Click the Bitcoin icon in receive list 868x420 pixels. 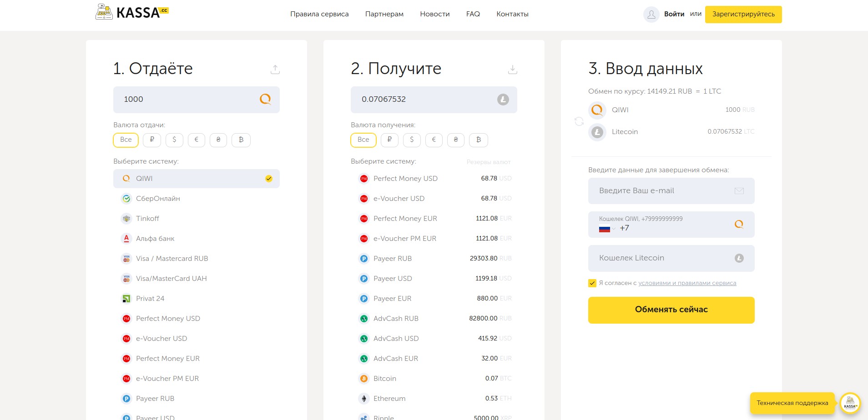[364, 379]
